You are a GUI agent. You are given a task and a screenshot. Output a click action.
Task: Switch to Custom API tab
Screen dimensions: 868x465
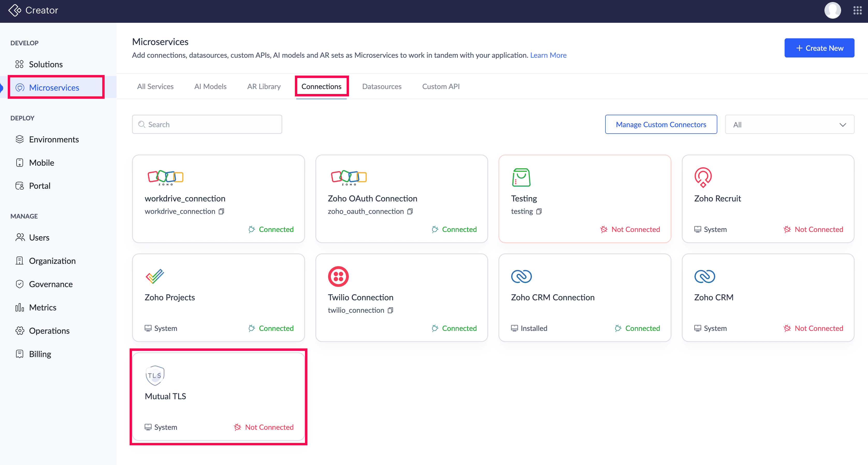[x=441, y=86]
